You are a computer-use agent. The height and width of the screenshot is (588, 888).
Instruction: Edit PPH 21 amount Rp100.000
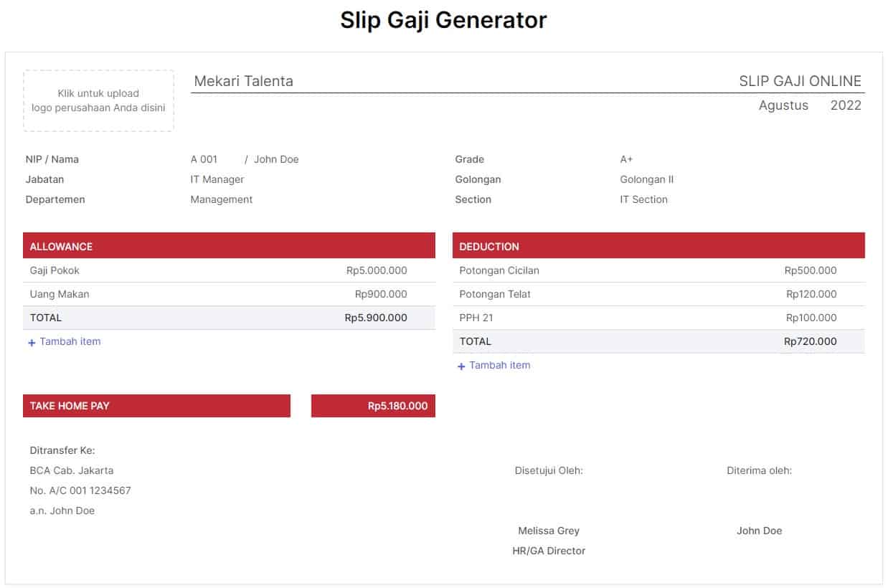point(811,318)
